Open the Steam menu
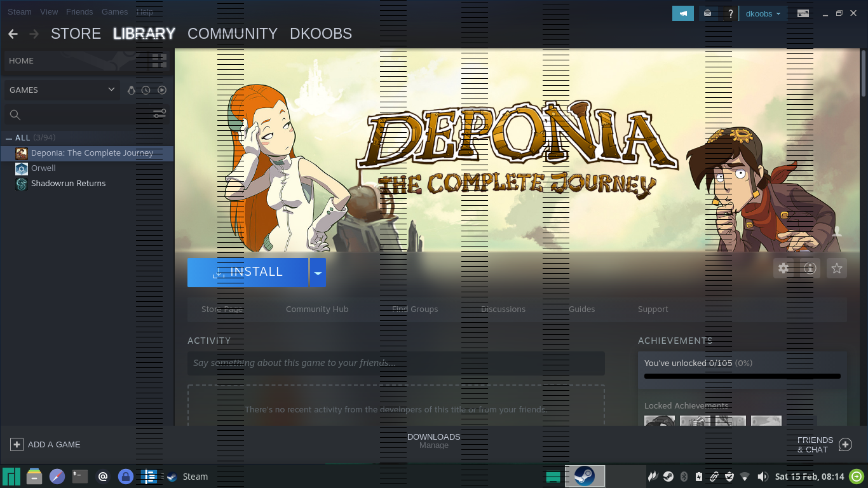This screenshot has width=868, height=488. tap(20, 12)
